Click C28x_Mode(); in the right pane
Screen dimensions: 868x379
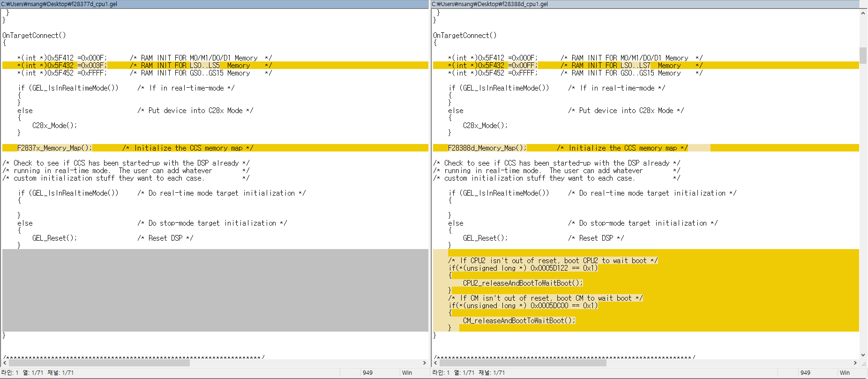pyautogui.click(x=485, y=126)
